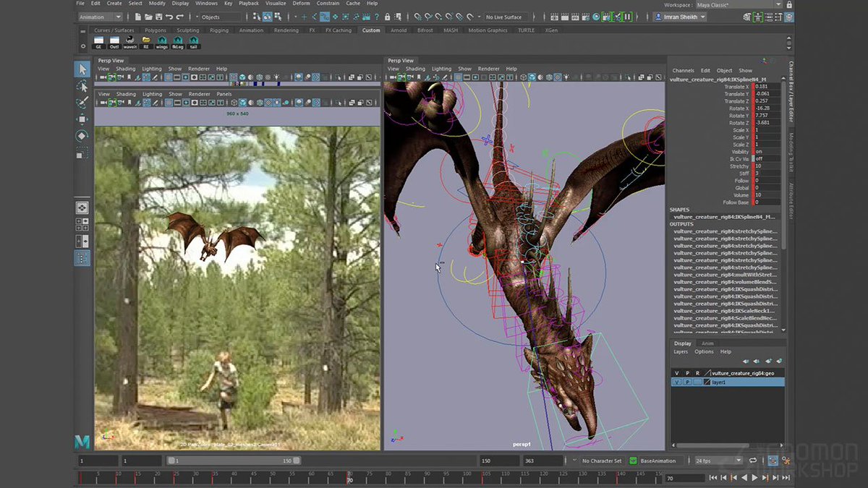The height and width of the screenshot is (488, 868).
Task: Click the Open Scene folder icon
Action: point(149,17)
